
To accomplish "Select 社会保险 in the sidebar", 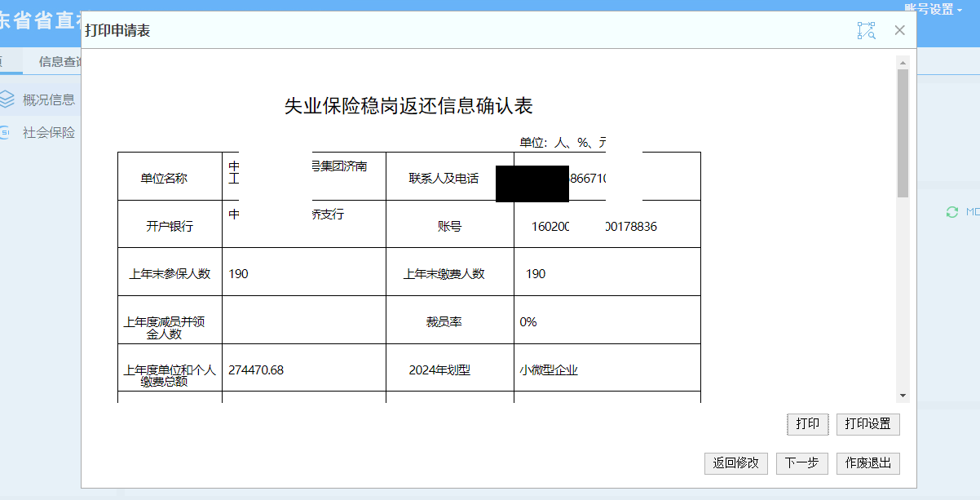I will pos(49,132).
